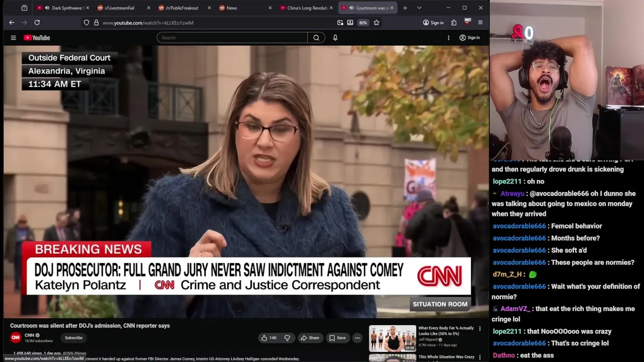Click chat username d7m_Z_H
The image size is (644, 362).
pyautogui.click(x=507, y=275)
